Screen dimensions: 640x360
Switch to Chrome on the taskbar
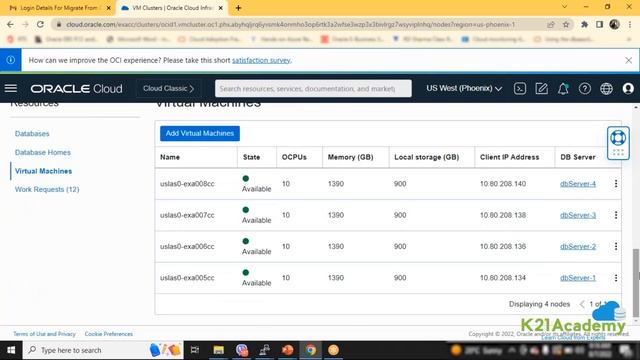coord(311,350)
